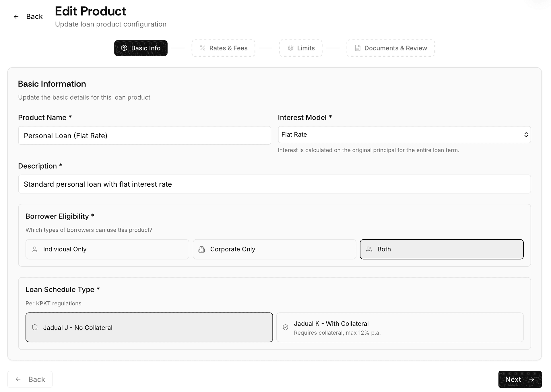551x392 pixels.
Task: Switch to the Limits step
Action: 300,48
